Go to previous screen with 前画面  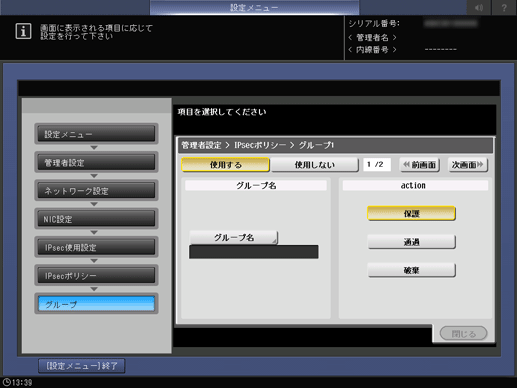(420, 165)
